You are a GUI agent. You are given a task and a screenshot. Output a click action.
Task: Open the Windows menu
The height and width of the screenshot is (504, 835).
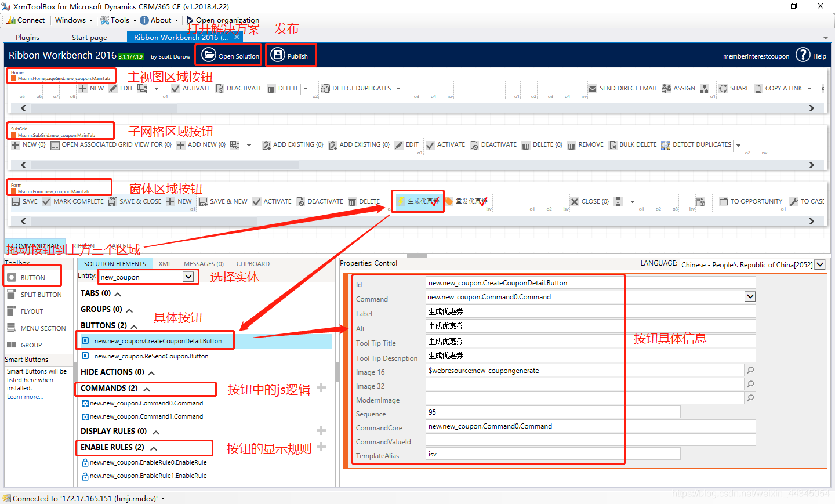click(74, 20)
